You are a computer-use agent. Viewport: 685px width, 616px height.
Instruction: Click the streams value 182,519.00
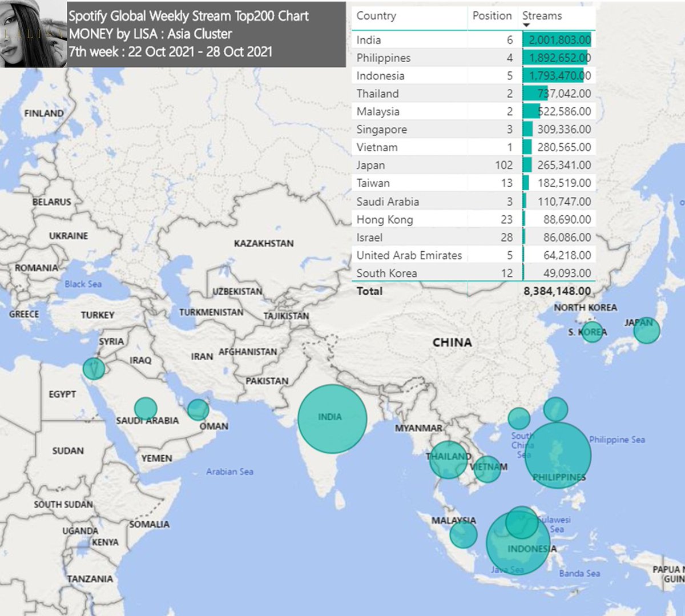pyautogui.click(x=564, y=183)
